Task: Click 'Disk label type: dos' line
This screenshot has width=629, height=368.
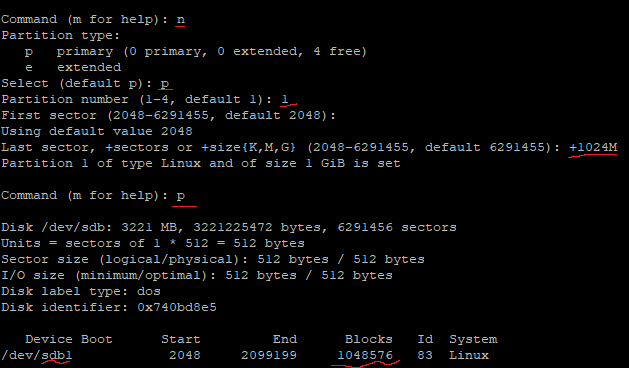Action: (x=81, y=291)
